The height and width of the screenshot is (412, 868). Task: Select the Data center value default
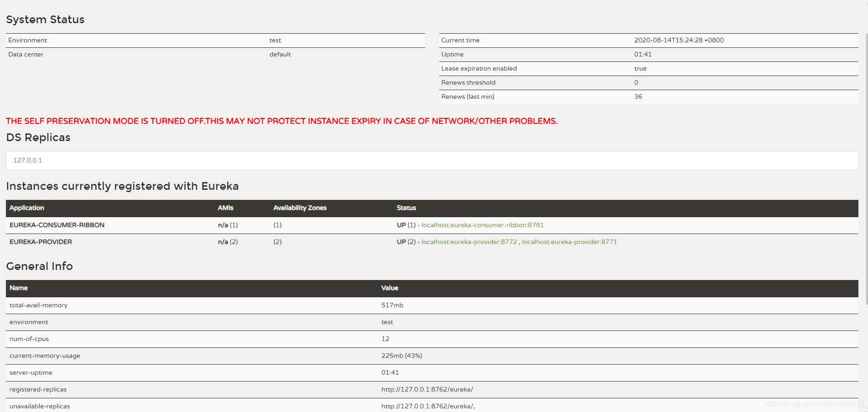280,54
